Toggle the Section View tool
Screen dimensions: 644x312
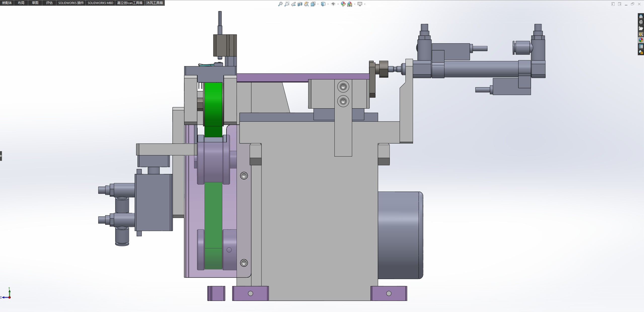(300, 4)
